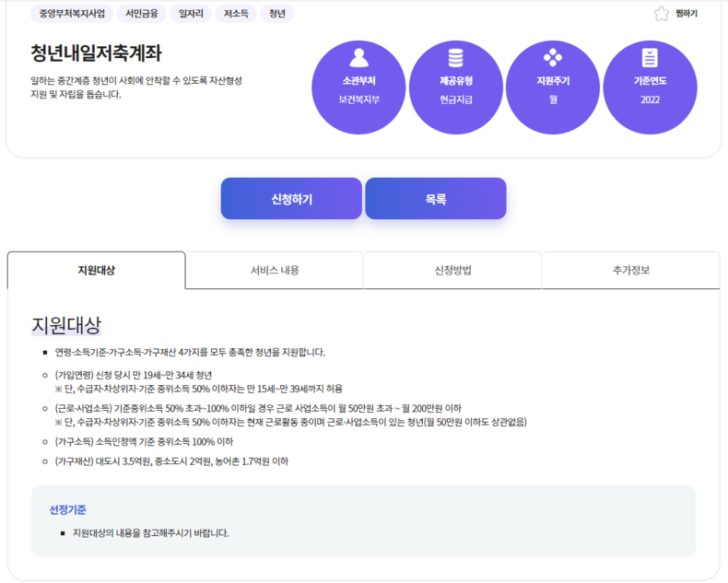Click the person icon above 소관부처
The width and height of the screenshot is (728, 583).
(x=358, y=58)
